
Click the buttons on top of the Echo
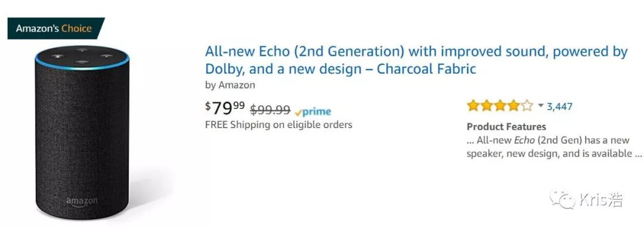[82, 56]
